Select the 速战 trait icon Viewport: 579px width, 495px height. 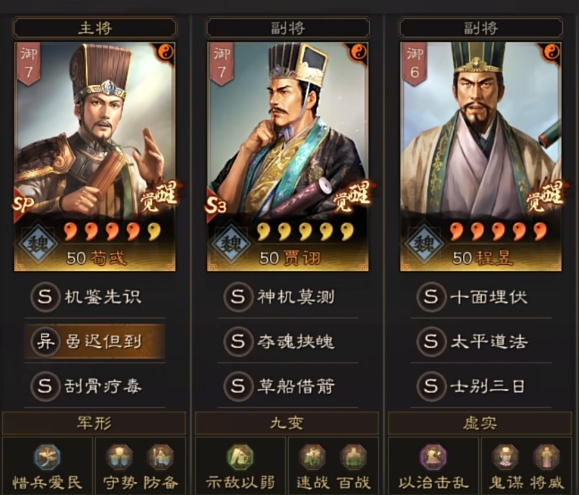pyautogui.click(x=312, y=457)
